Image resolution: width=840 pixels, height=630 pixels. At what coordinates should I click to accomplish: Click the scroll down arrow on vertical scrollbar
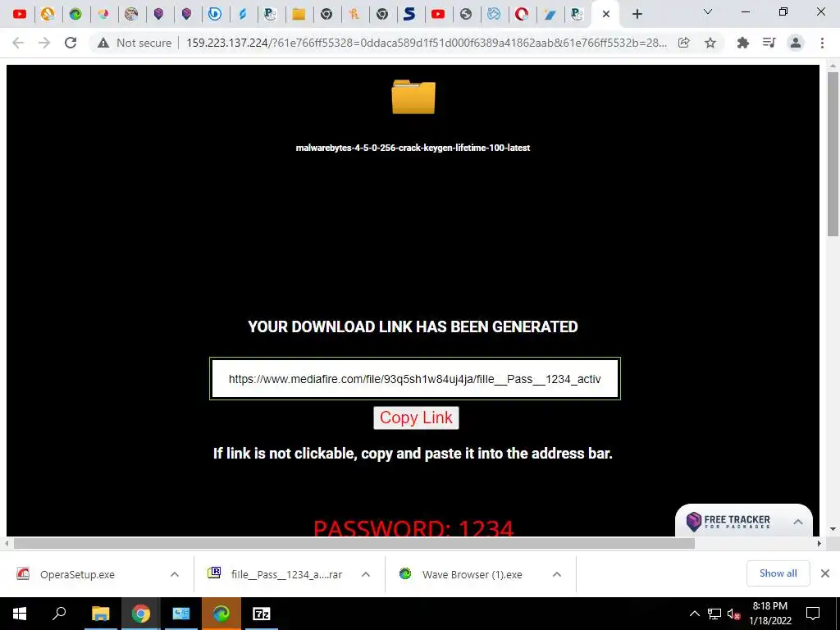coord(833,529)
